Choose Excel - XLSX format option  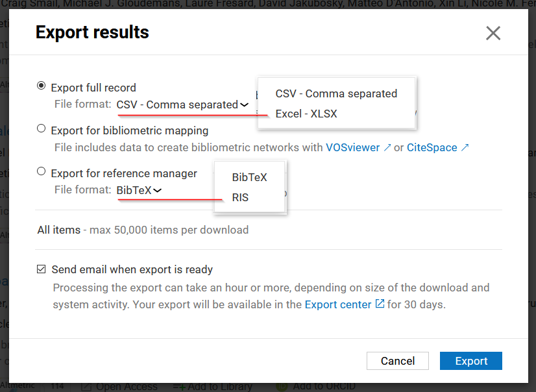(306, 114)
